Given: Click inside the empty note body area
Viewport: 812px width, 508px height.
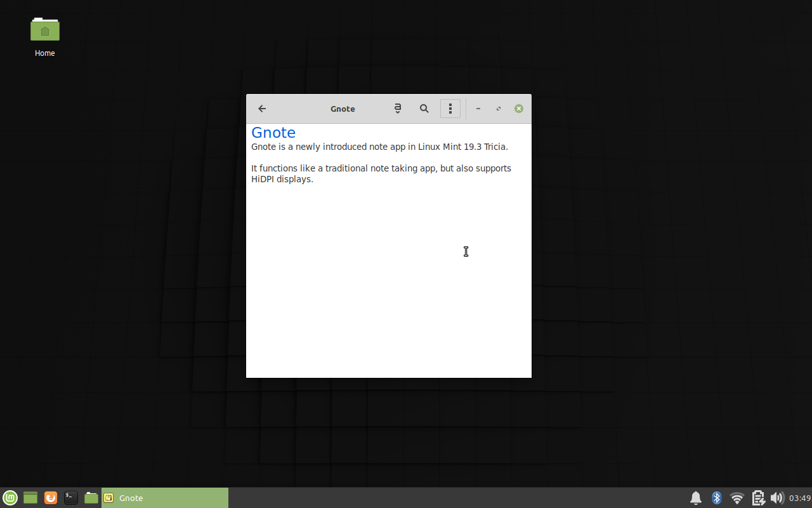Looking at the screenshot, I should pyautogui.click(x=388, y=286).
